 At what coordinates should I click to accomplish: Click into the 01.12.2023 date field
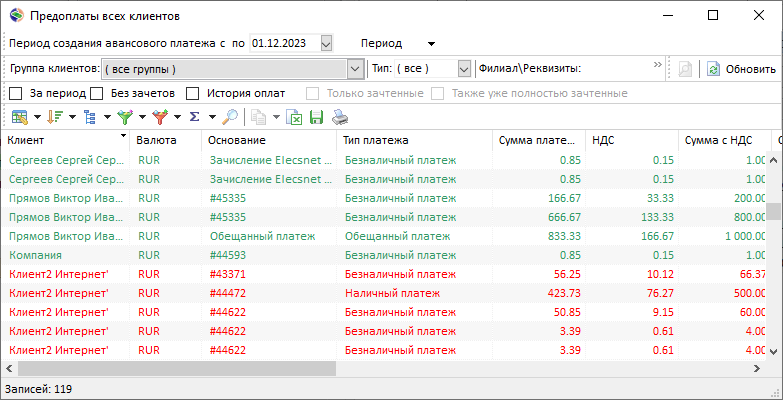[x=285, y=43]
